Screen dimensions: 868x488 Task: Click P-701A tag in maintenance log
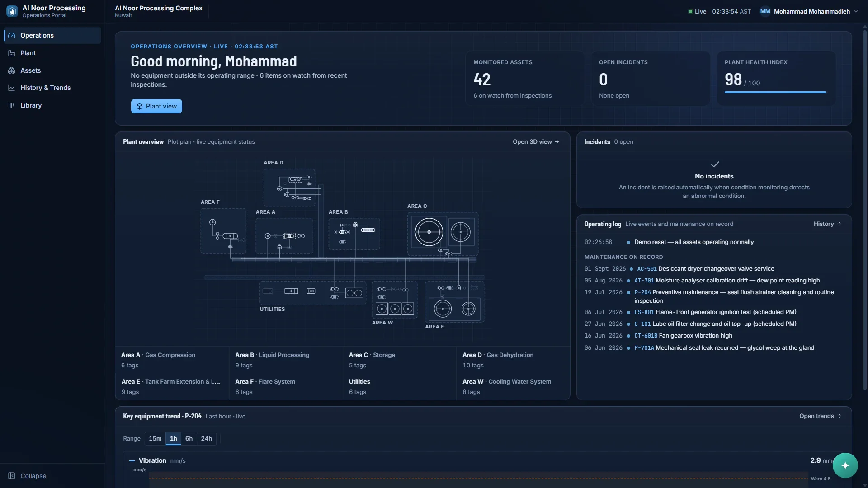(x=644, y=348)
